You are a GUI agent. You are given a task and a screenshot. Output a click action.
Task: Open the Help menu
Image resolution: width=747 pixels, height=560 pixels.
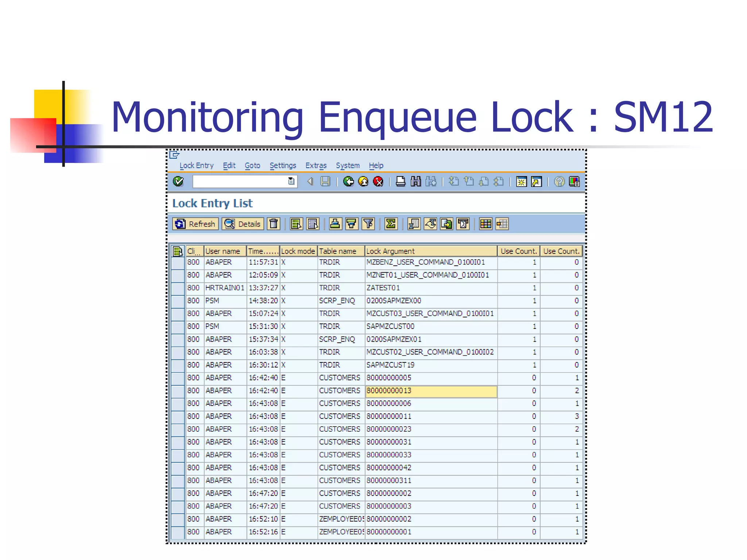coord(376,166)
